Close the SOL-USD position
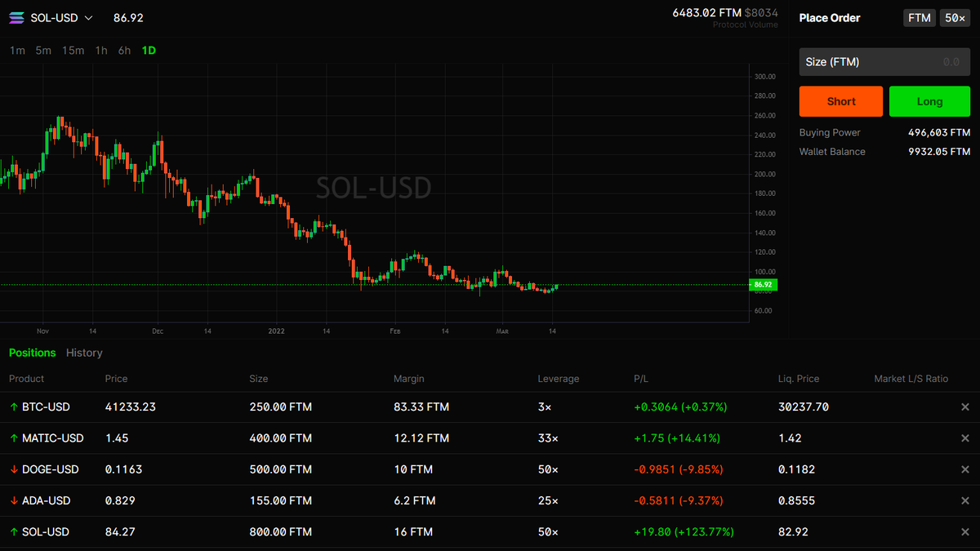 (964, 532)
